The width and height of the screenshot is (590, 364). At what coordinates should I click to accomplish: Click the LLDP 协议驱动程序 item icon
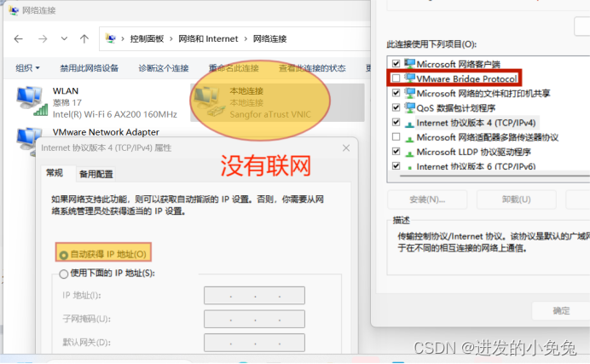pos(409,153)
